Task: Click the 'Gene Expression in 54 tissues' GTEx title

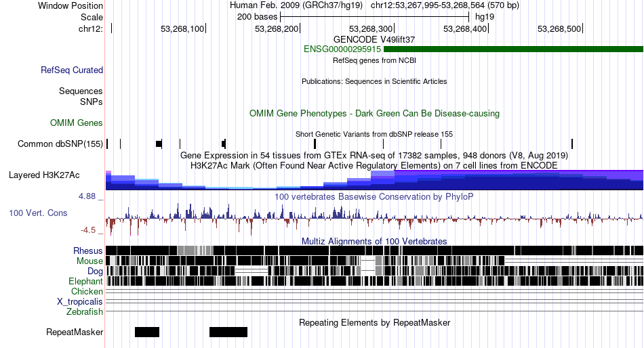Action: [374, 156]
